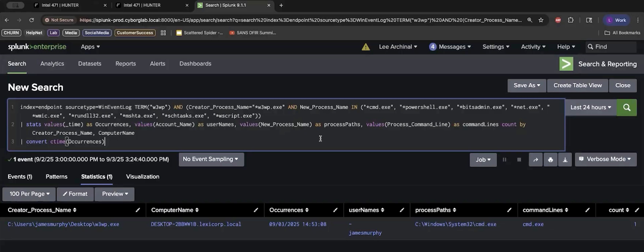This screenshot has width=644, height=252.
Task: Bookmark page with star icon
Action: (541, 20)
